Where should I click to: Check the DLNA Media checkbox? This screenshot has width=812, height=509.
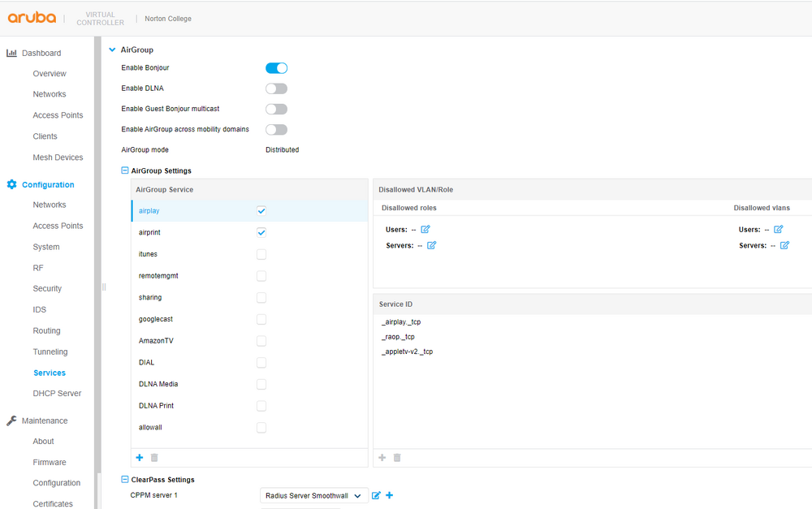261,384
